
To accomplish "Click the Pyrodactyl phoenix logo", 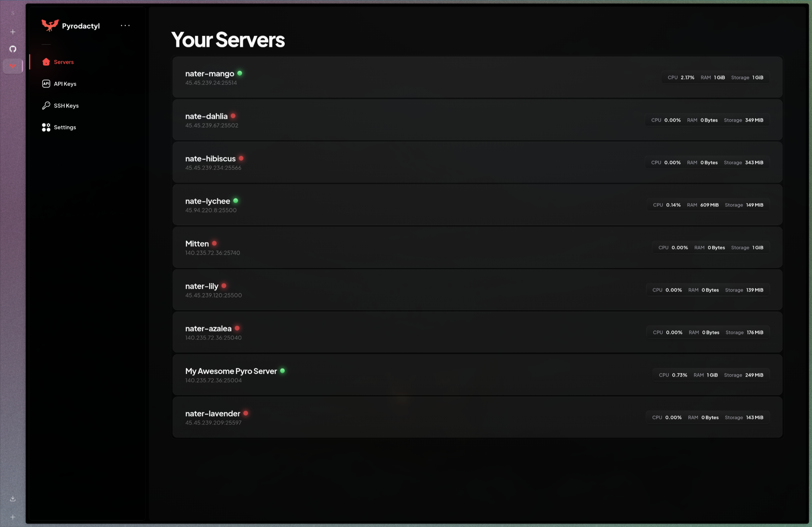I will pos(50,25).
